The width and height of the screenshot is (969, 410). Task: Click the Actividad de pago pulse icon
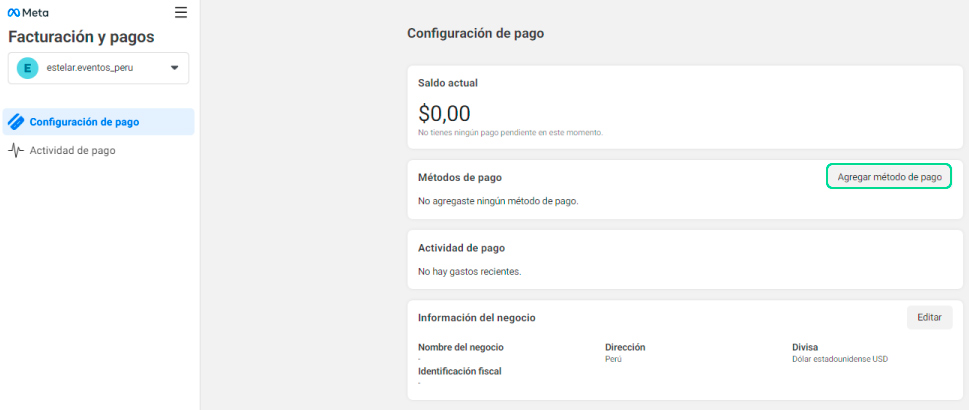coord(16,151)
